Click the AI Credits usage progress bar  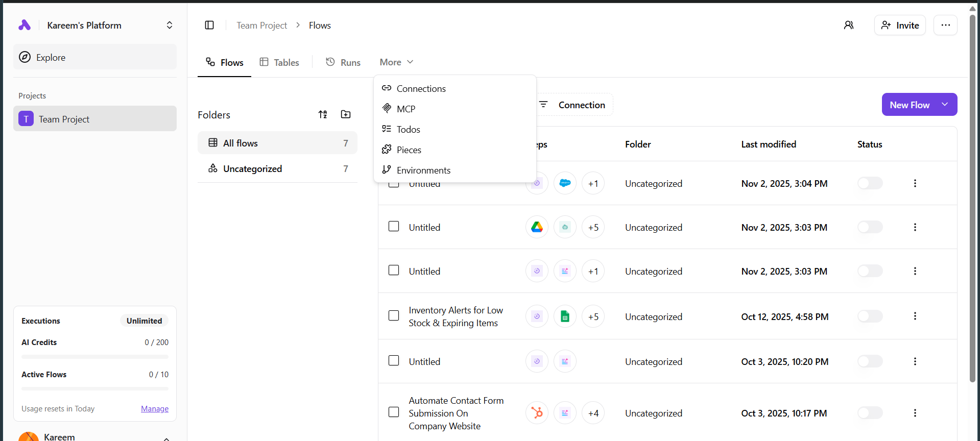[95, 357]
